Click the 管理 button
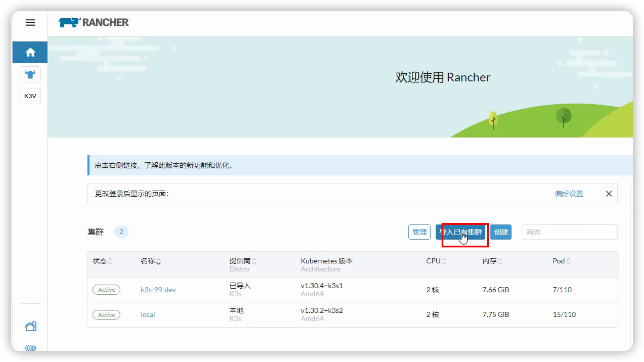644x362 pixels. point(419,232)
